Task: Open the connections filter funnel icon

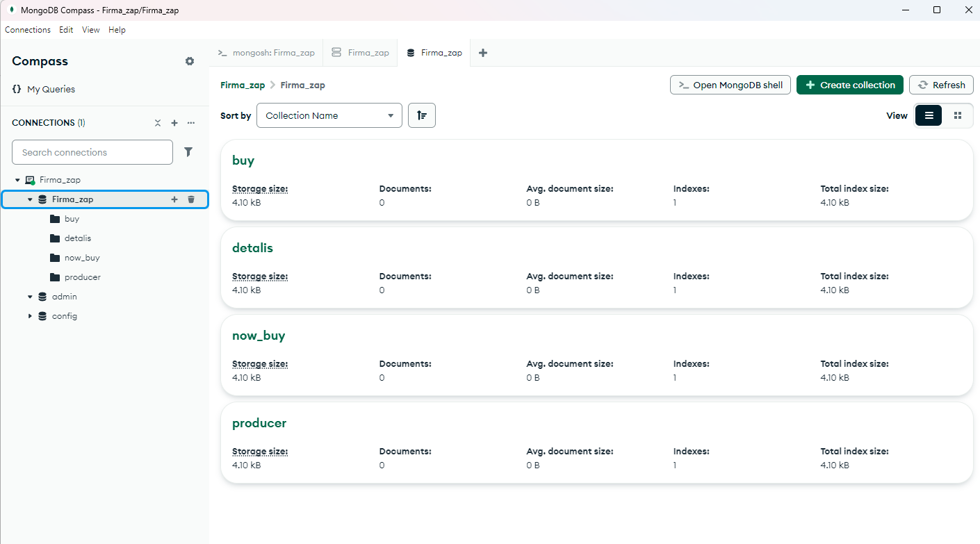Action: (x=188, y=152)
